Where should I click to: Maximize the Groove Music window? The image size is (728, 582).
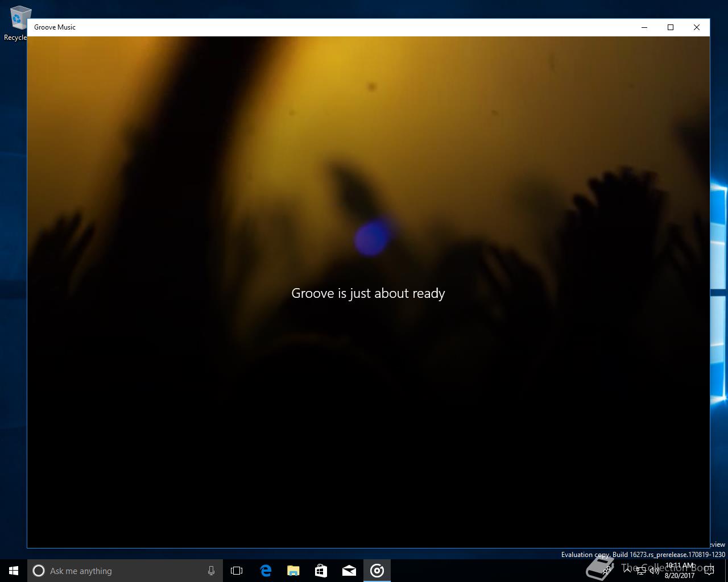(x=671, y=27)
